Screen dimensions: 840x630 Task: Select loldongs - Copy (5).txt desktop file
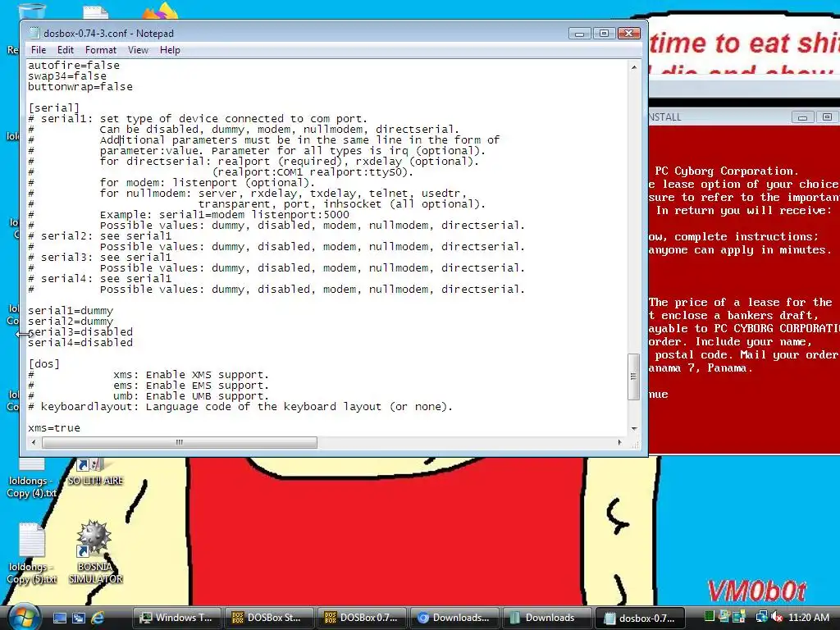click(32, 553)
